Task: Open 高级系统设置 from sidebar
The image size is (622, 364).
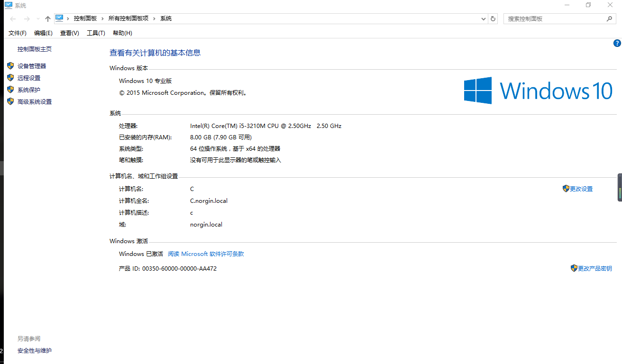Action: (x=35, y=102)
